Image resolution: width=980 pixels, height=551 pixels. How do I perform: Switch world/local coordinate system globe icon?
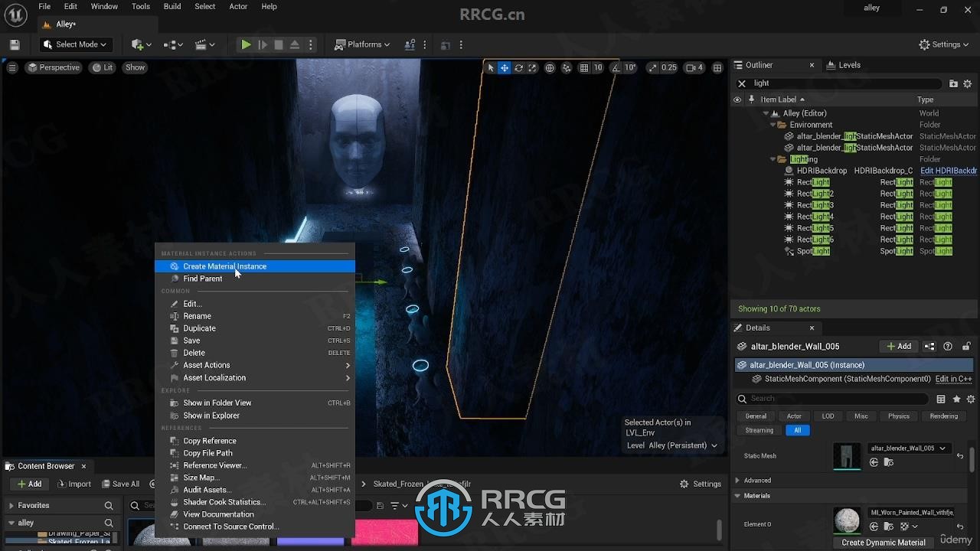550,67
